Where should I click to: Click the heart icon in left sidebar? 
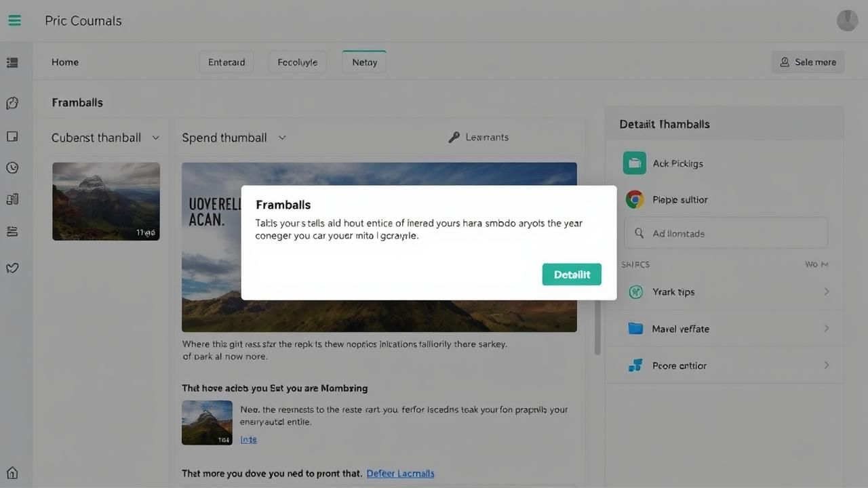pos(12,268)
